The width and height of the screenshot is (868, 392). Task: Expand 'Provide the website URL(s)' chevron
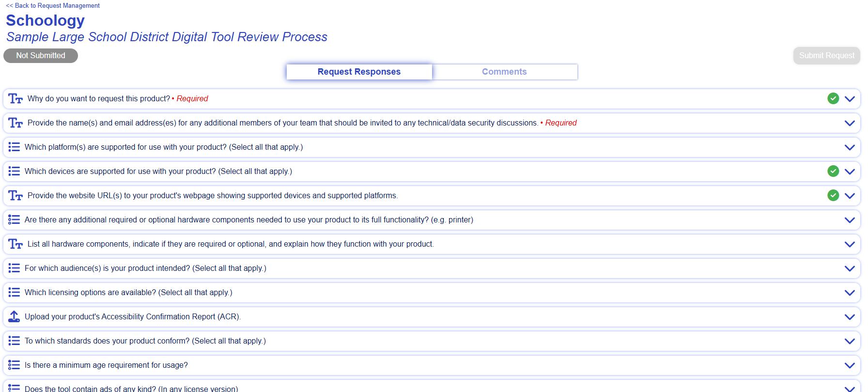pos(850,196)
